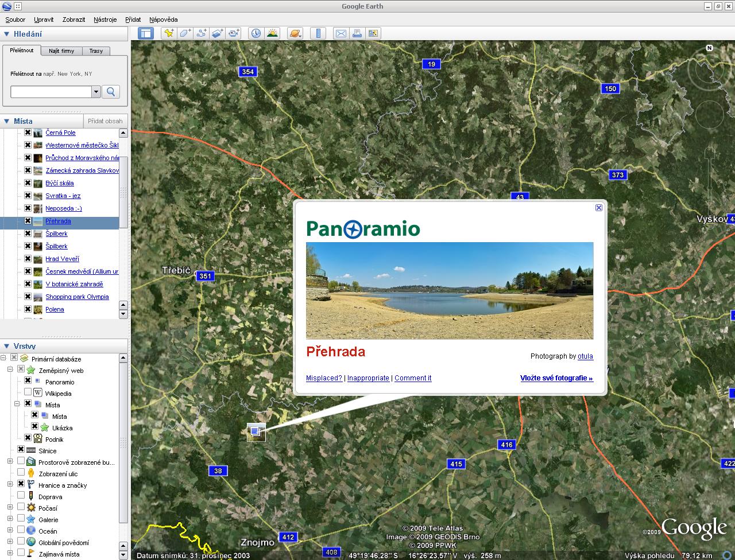Click the Zobrazení ulic pegman icon
The height and width of the screenshot is (560, 735).
pyautogui.click(x=31, y=473)
